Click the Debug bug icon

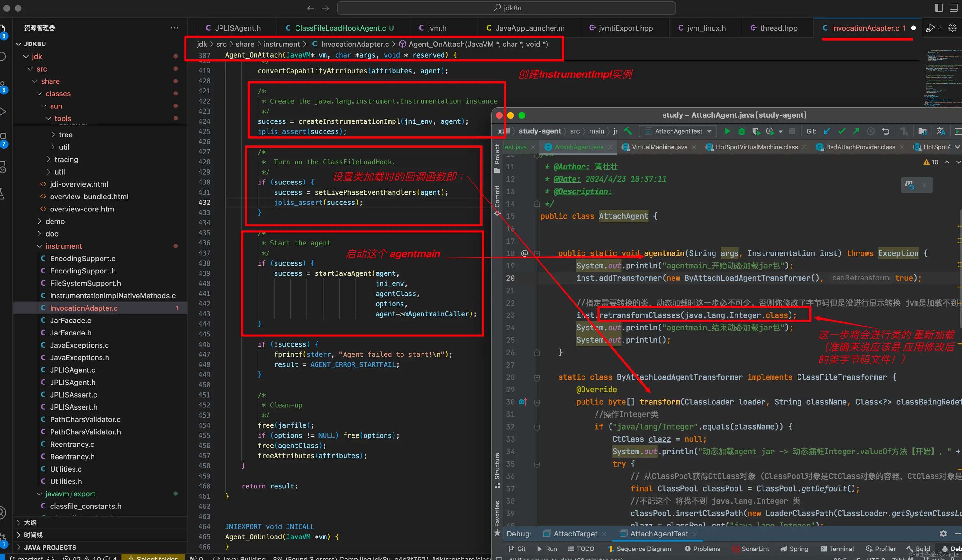click(x=741, y=131)
